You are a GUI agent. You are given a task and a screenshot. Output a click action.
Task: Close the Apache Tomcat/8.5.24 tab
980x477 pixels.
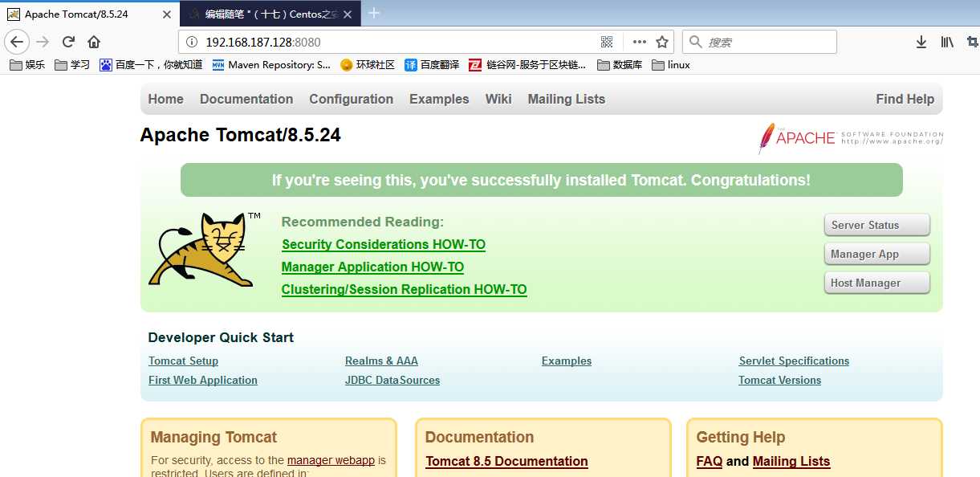166,14
